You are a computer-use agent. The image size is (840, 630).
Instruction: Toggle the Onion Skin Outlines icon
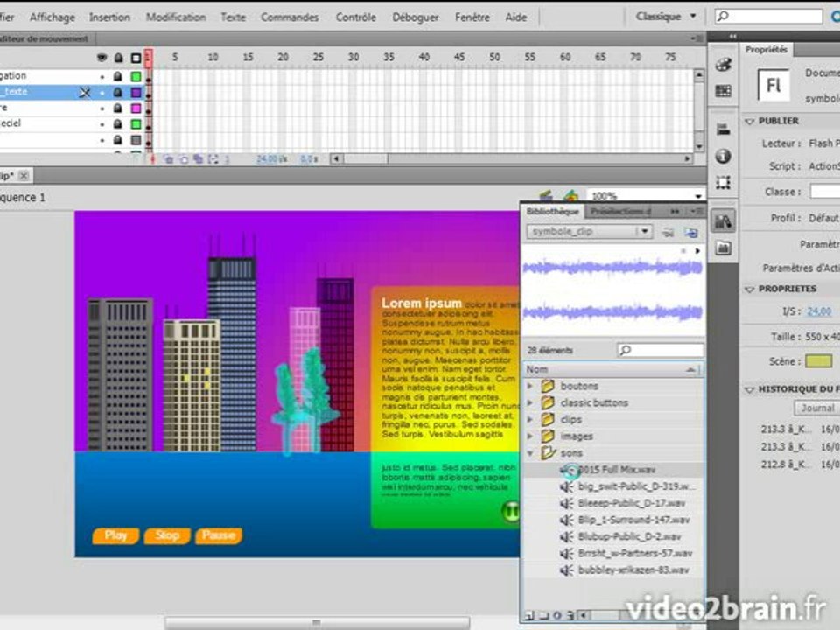pos(183,159)
